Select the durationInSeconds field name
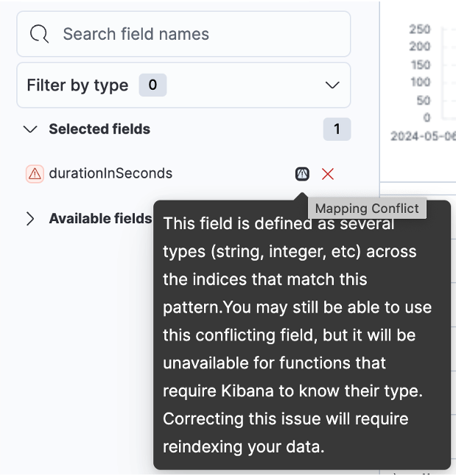Image resolution: width=456 pixels, height=476 pixels. click(x=111, y=174)
